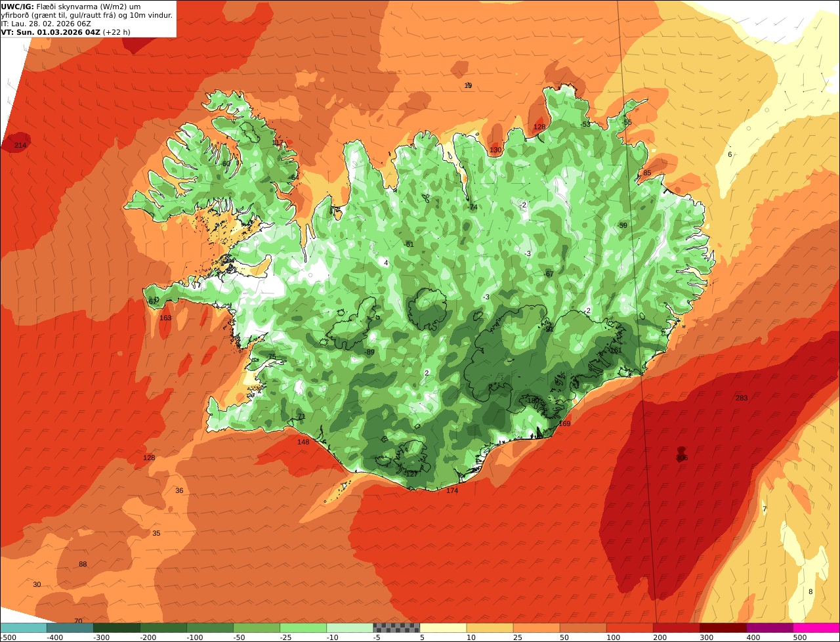840x642 pixels.
Task: Click the pale yellow 5 to 10 swatch
Action: pos(443,628)
